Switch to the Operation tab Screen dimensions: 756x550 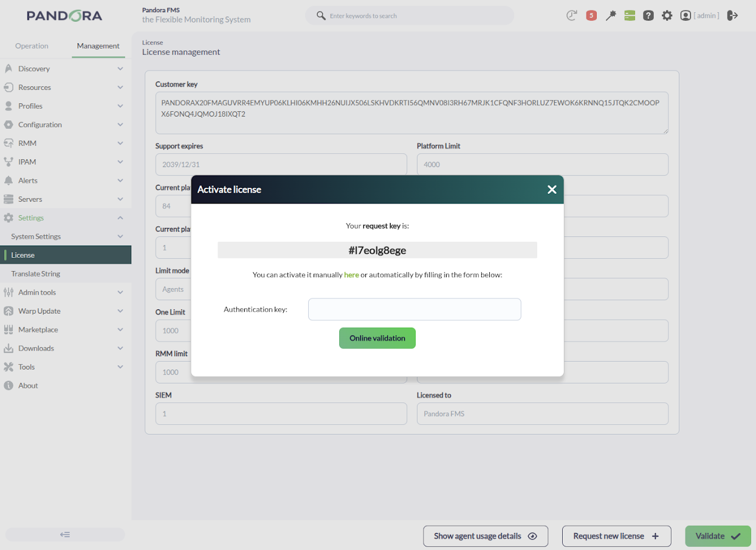coord(32,46)
